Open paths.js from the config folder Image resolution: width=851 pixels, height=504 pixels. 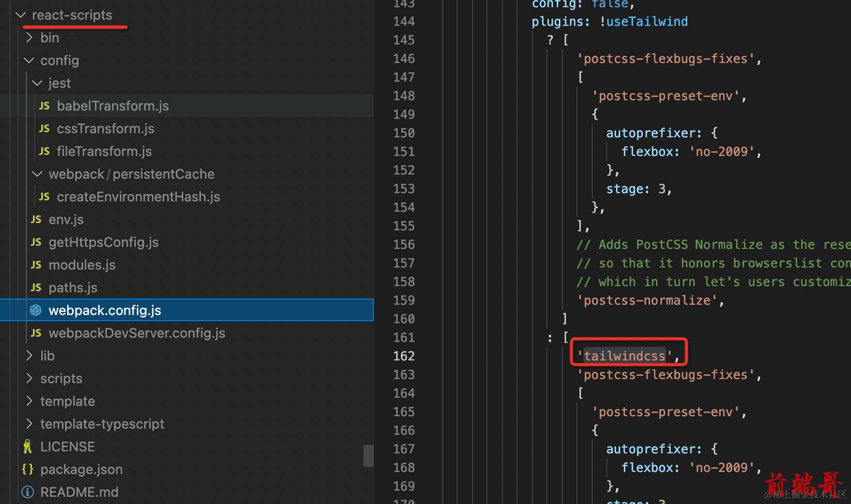pyautogui.click(x=73, y=288)
